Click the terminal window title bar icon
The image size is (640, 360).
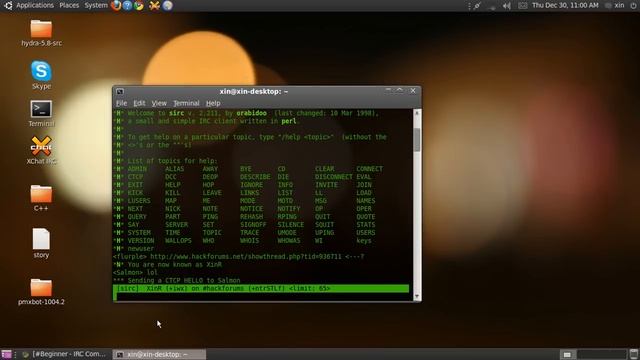120,91
